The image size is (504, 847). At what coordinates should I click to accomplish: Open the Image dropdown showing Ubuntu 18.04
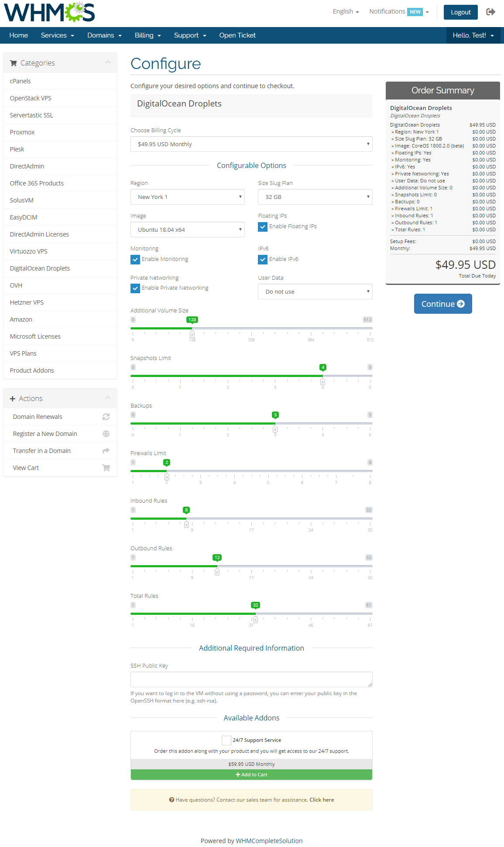coord(188,230)
